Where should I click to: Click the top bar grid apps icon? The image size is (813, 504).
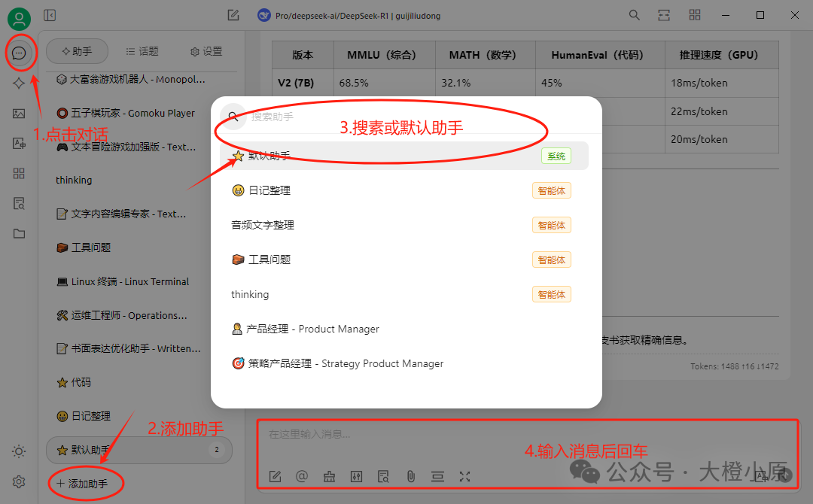click(x=695, y=15)
